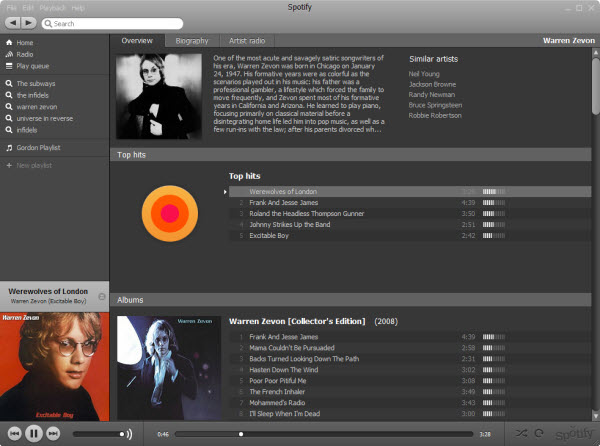Screen dimensions: 600x446
Task: Select Werewolves of London in Top hits
Action: click(410, 192)
